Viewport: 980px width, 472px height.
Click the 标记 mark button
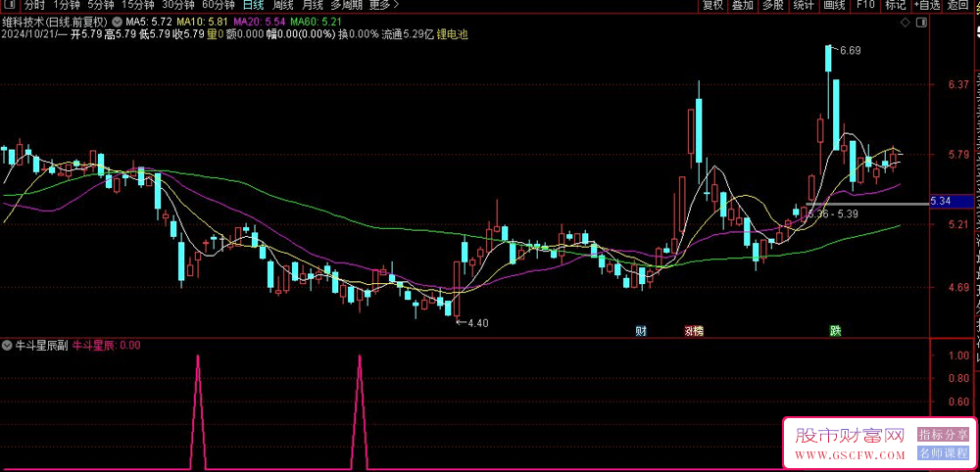pos(895,6)
